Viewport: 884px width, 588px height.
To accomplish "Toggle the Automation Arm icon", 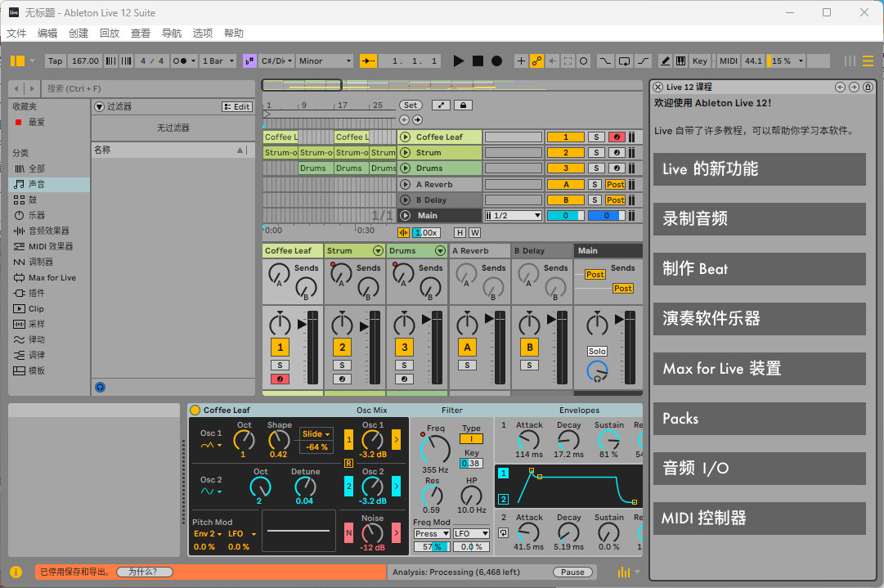I will pyautogui.click(x=536, y=61).
